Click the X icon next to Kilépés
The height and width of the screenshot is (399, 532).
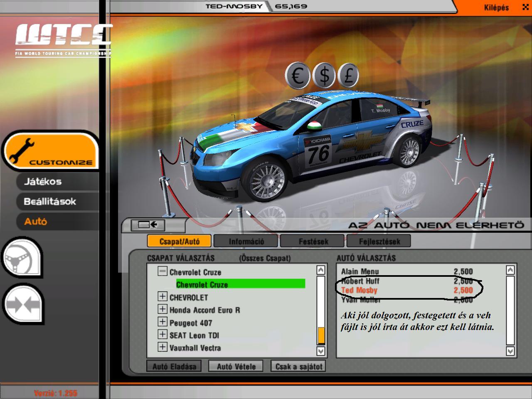point(525,7)
